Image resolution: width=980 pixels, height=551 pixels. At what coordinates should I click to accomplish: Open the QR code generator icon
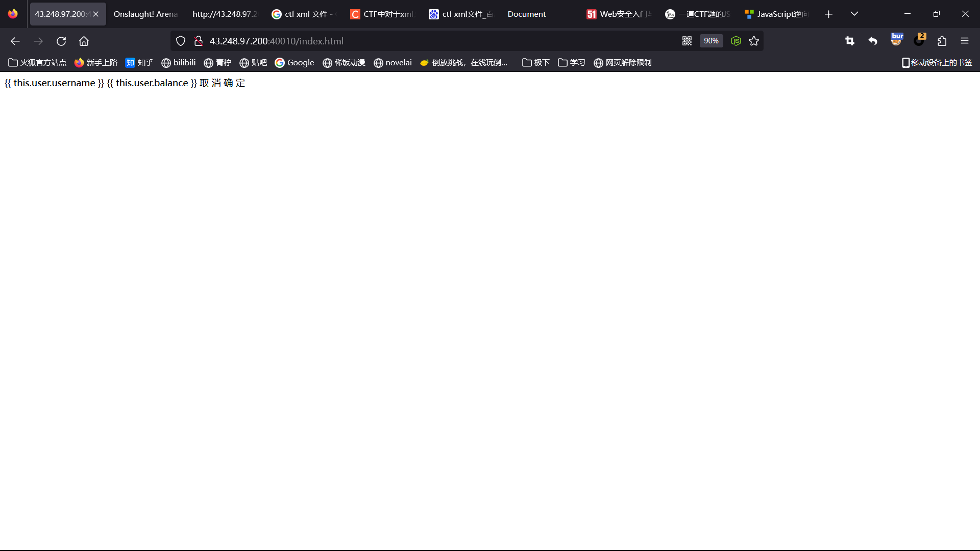click(687, 41)
